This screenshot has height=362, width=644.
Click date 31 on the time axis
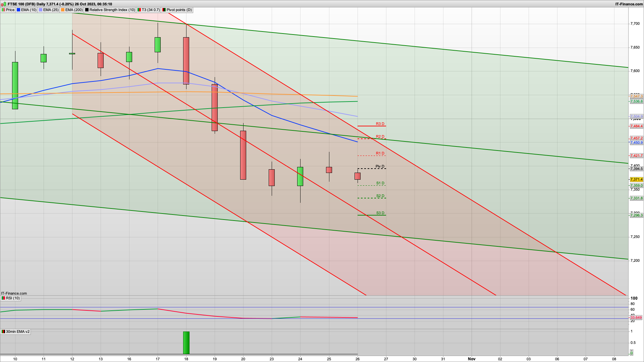click(x=443, y=359)
